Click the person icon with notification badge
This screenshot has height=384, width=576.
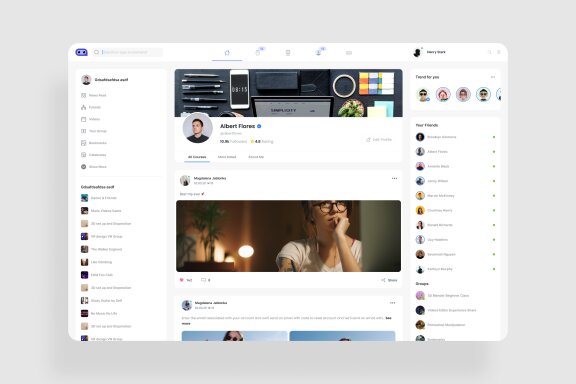coord(318,53)
